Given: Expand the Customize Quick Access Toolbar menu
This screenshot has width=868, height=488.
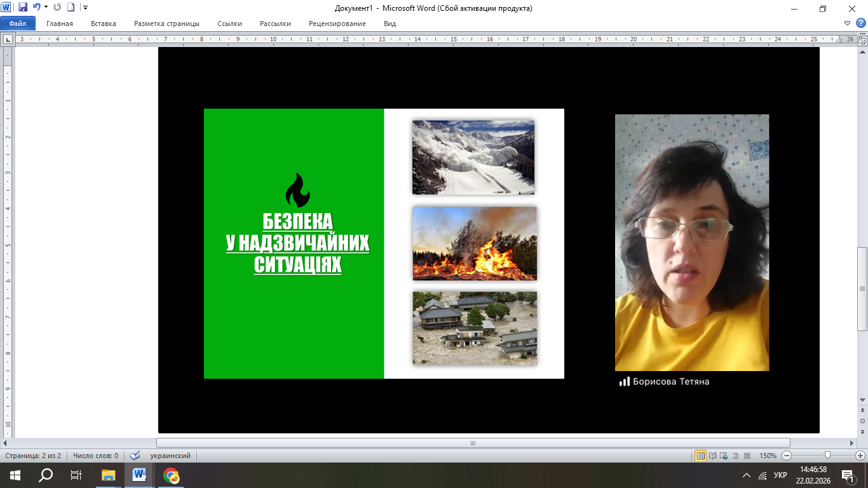Looking at the screenshot, I should pyautogui.click(x=86, y=8).
